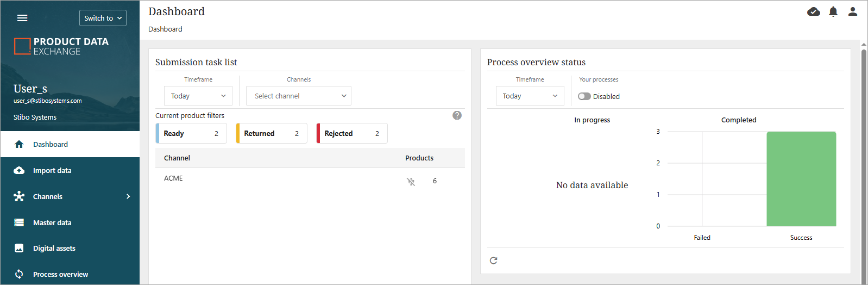Toggle the Your processes switch
Screen dimensions: 868x285
(584, 96)
